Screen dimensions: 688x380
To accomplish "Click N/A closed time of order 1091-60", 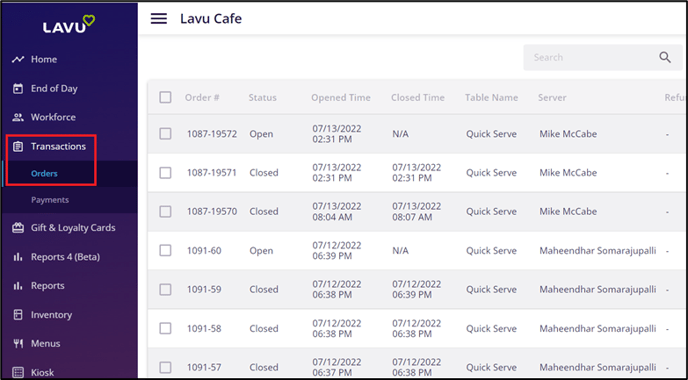I will [400, 251].
